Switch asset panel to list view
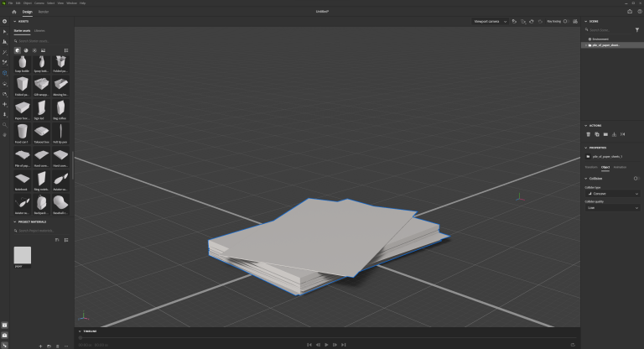The image size is (644, 349). [x=66, y=50]
